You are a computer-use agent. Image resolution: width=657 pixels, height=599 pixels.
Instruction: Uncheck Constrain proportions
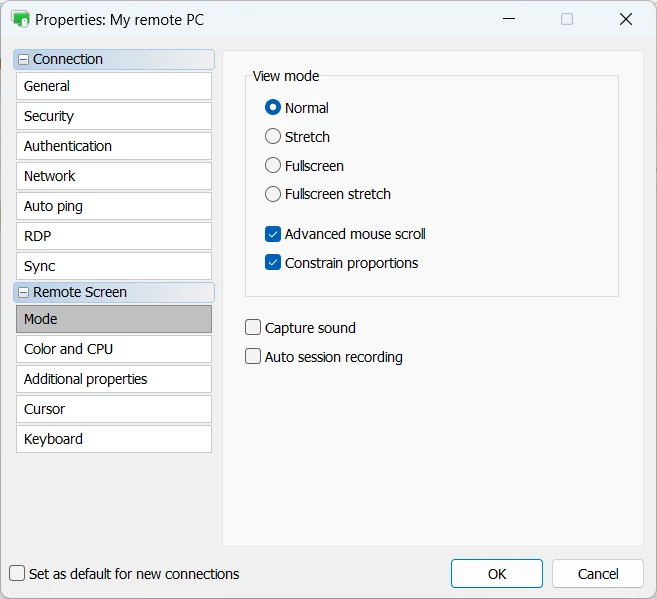click(273, 263)
